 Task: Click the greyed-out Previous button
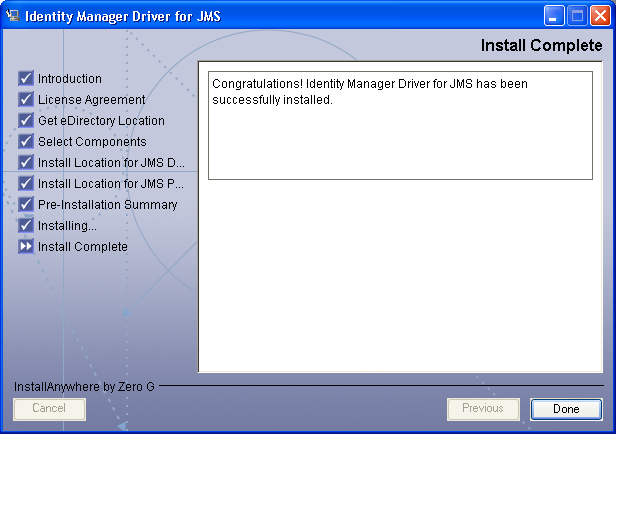[483, 409]
